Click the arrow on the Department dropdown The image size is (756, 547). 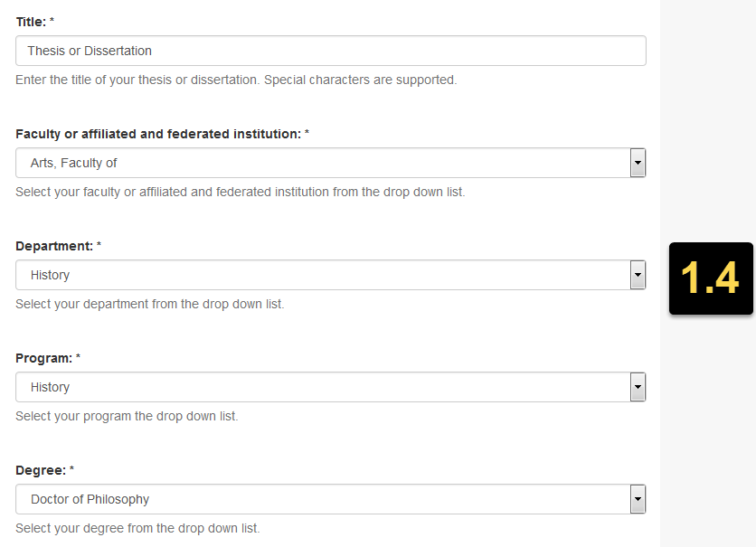pyautogui.click(x=638, y=275)
